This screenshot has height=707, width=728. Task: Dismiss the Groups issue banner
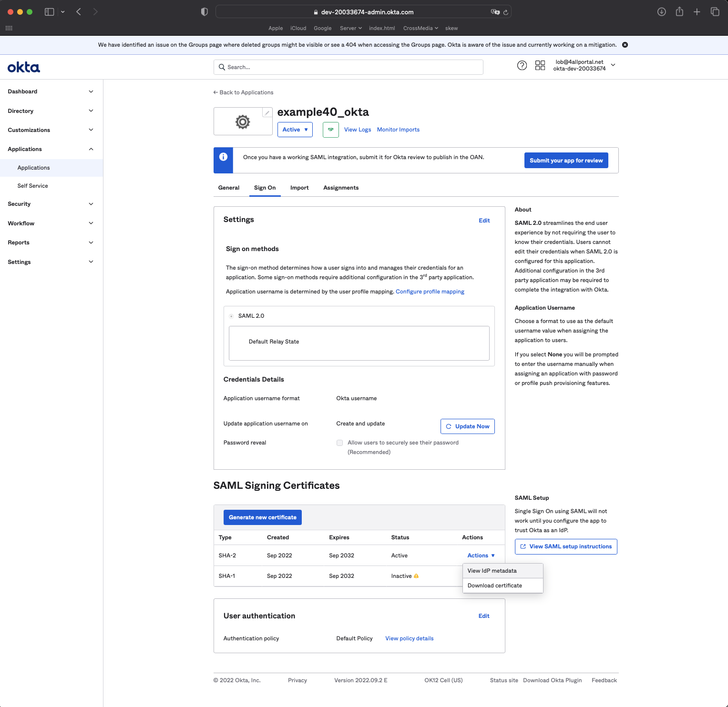click(625, 45)
